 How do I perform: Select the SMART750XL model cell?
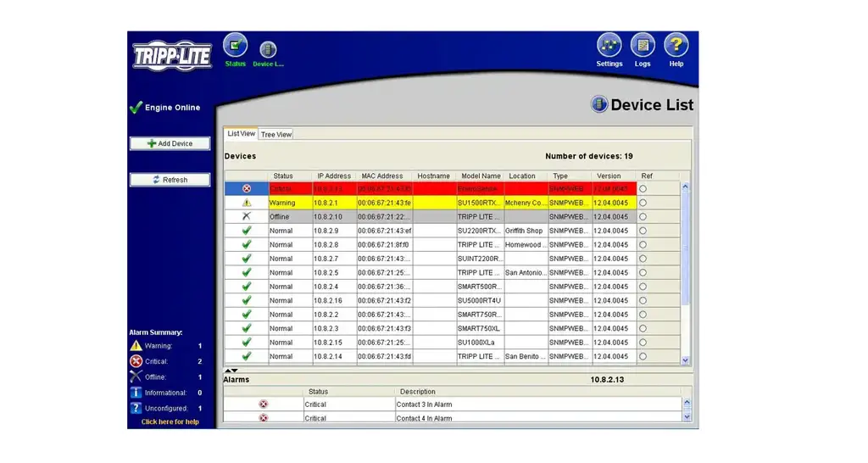click(x=480, y=328)
